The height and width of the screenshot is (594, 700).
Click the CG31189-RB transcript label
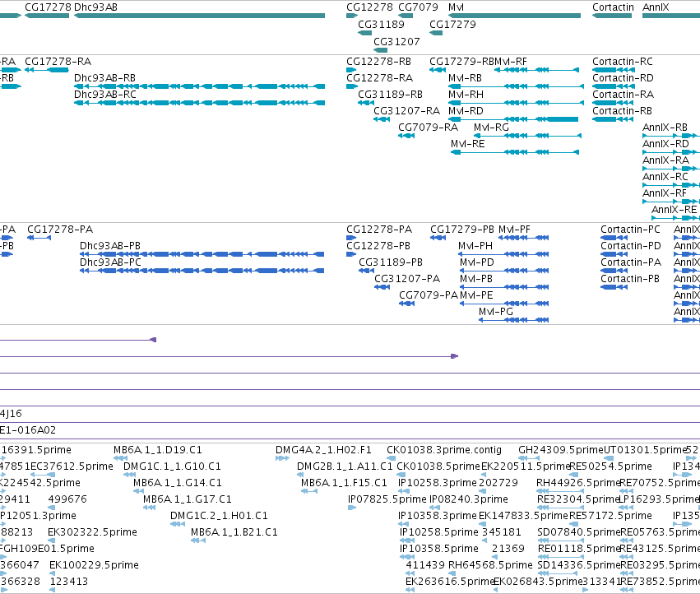[x=390, y=95]
